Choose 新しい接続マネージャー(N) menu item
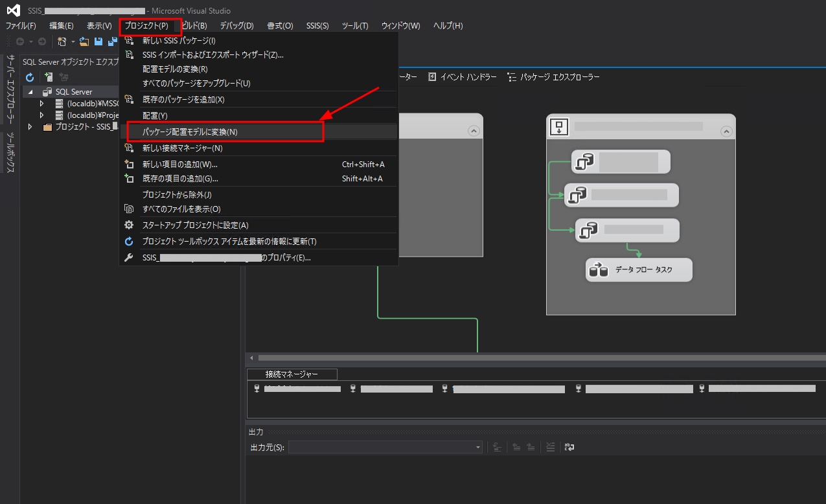 (258, 148)
